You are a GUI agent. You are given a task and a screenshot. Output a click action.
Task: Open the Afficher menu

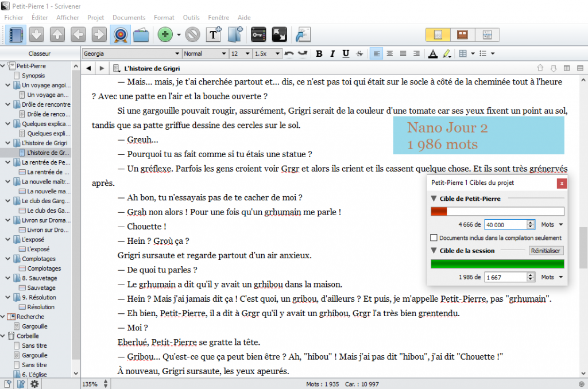pyautogui.click(x=68, y=18)
